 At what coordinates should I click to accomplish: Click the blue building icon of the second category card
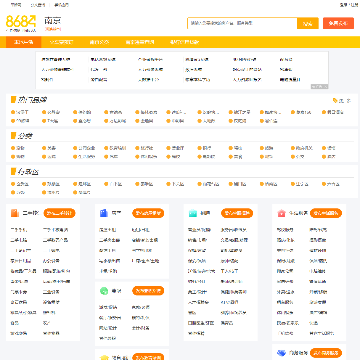104,213
